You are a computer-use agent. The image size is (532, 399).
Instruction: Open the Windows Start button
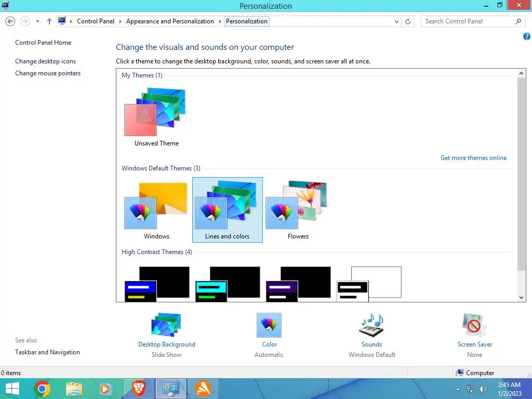(12, 389)
